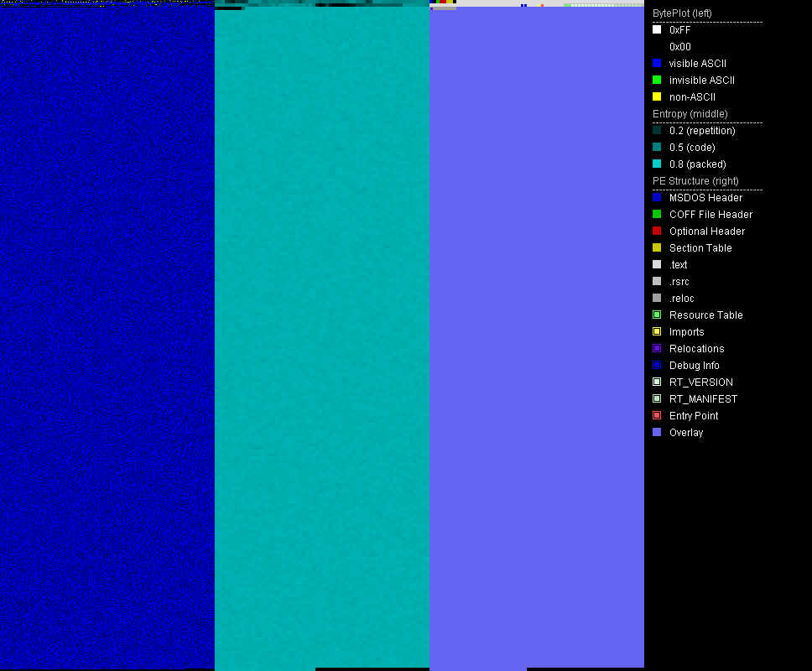
Task: Click the RT_MANIFEST legend icon
Action: click(657, 398)
